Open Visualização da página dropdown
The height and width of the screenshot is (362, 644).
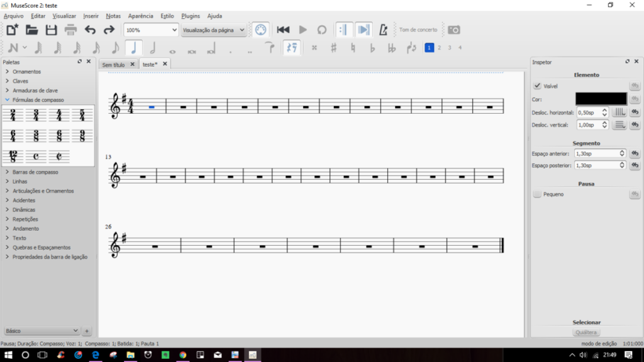(213, 30)
